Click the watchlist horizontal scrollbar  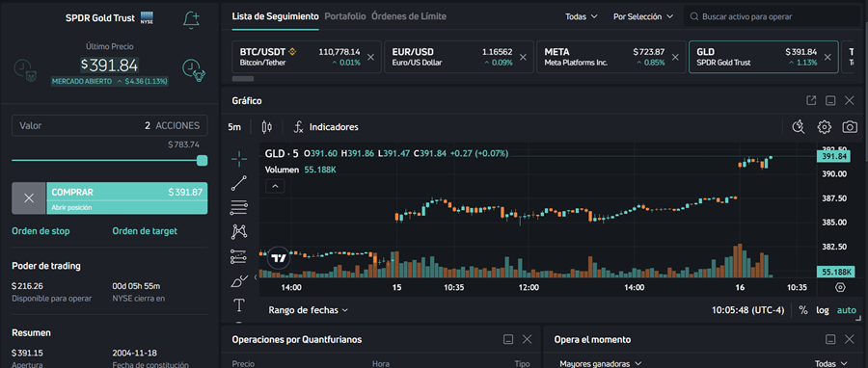point(242,78)
